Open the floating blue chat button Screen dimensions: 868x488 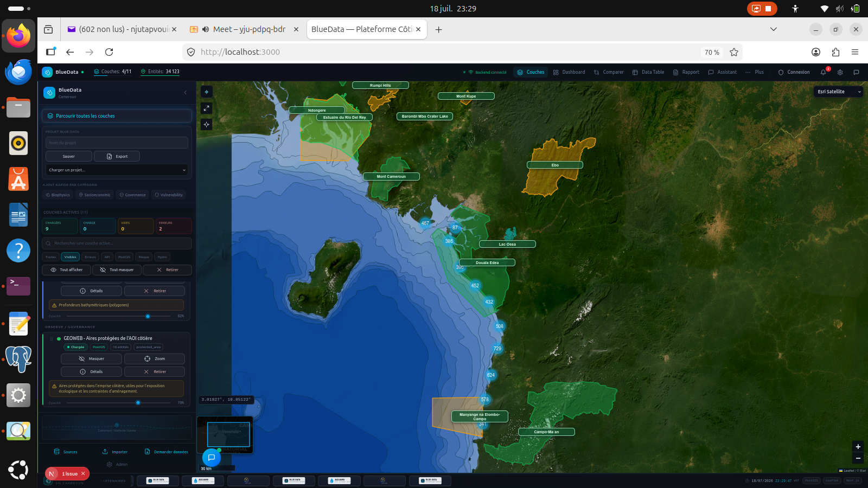tap(212, 458)
